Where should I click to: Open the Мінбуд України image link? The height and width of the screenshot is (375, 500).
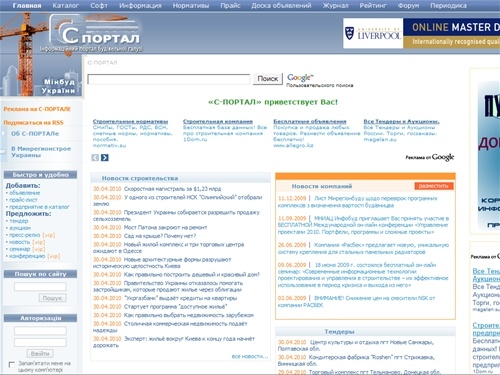pos(59,86)
